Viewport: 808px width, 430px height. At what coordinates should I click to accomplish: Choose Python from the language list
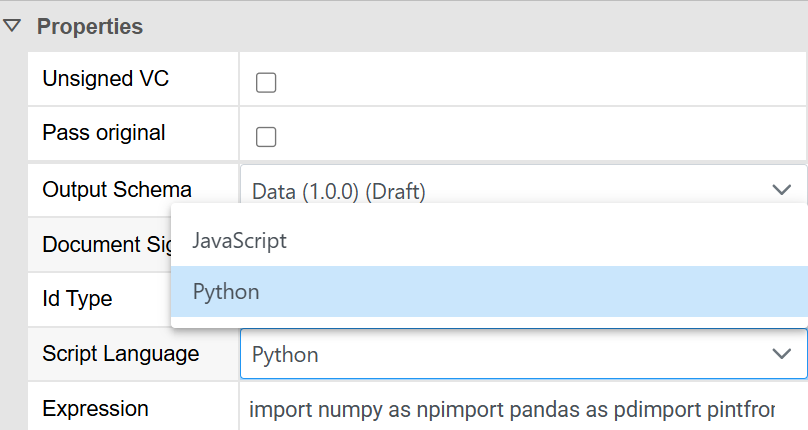click(226, 292)
